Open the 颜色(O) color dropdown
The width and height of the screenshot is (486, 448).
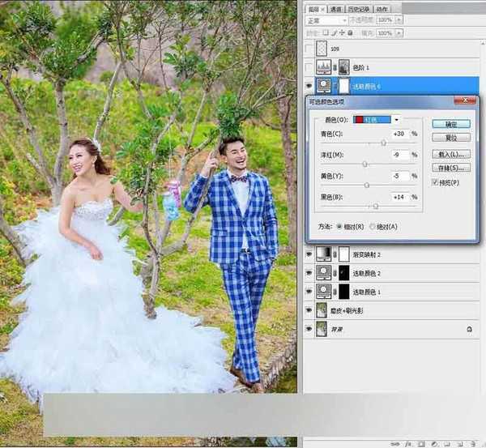click(x=397, y=119)
